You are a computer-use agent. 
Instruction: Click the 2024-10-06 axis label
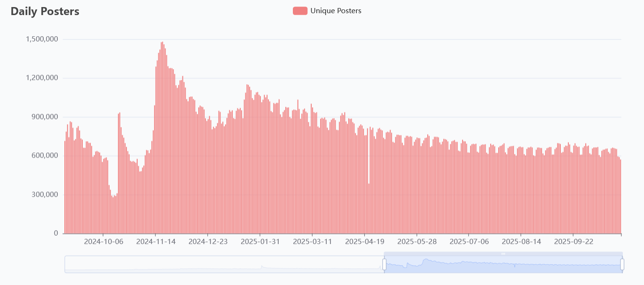tap(103, 242)
